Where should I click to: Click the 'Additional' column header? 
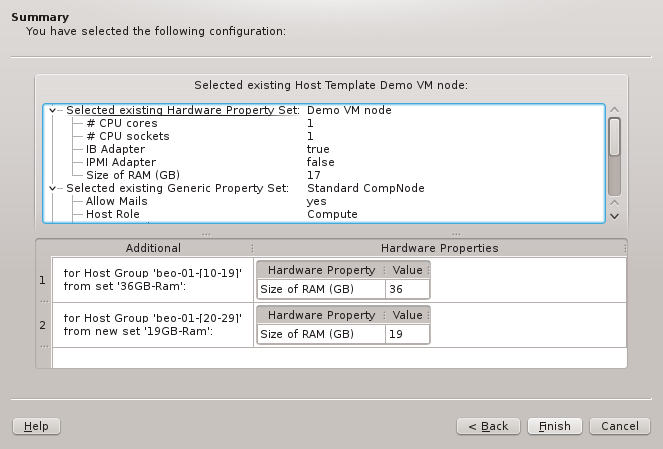(x=153, y=248)
